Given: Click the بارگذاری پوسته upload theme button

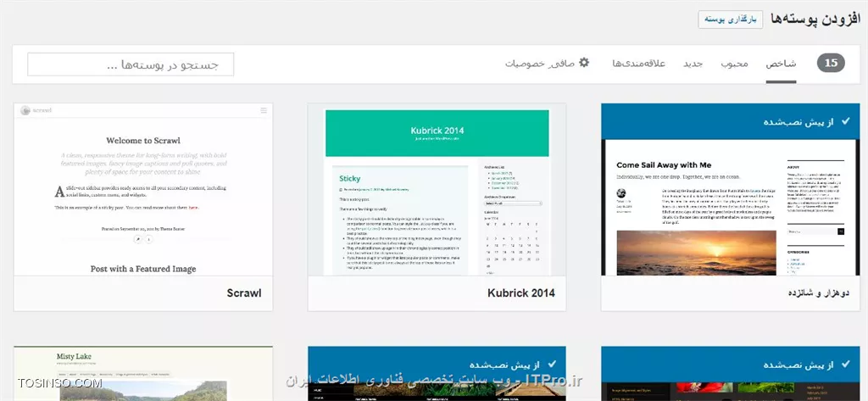Looking at the screenshot, I should click(x=730, y=19).
